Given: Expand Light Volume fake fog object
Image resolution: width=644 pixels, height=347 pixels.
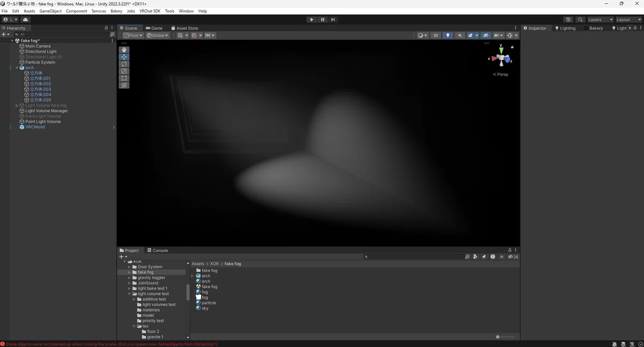Looking at the screenshot, I should (17, 106).
